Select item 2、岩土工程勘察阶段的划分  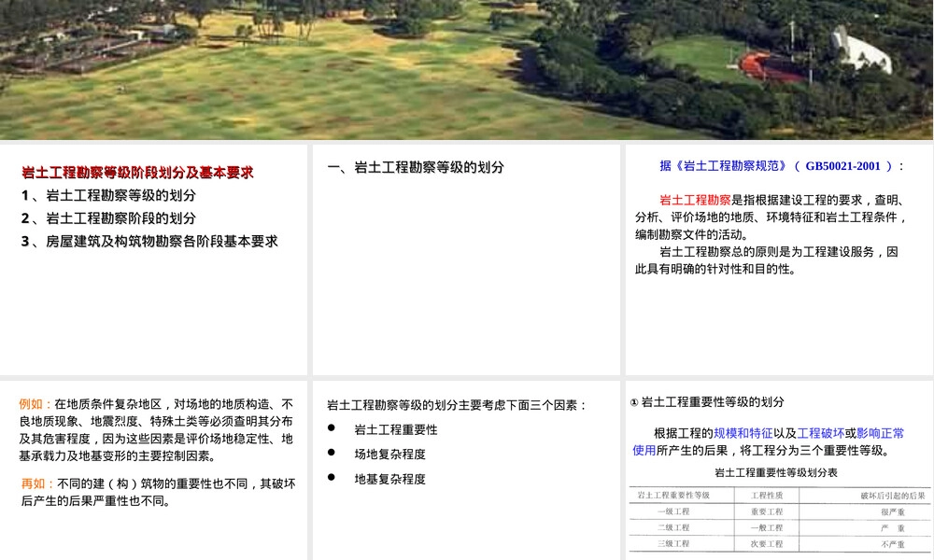click(x=109, y=218)
